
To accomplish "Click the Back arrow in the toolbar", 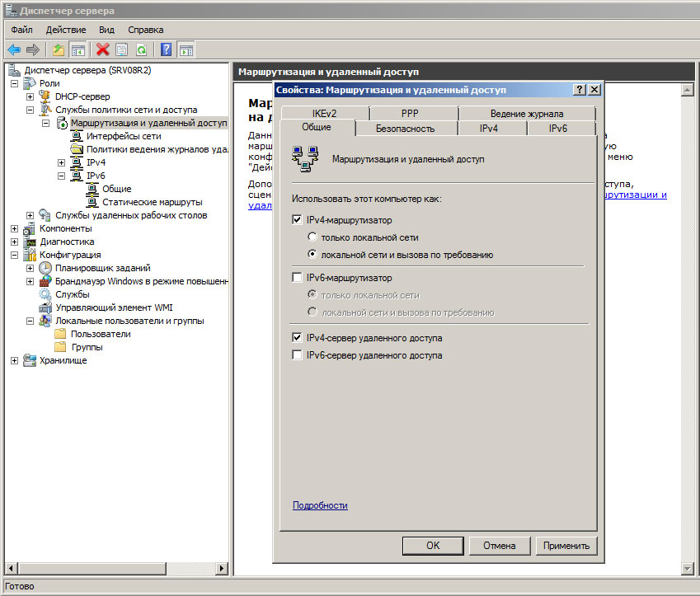I will (14, 49).
